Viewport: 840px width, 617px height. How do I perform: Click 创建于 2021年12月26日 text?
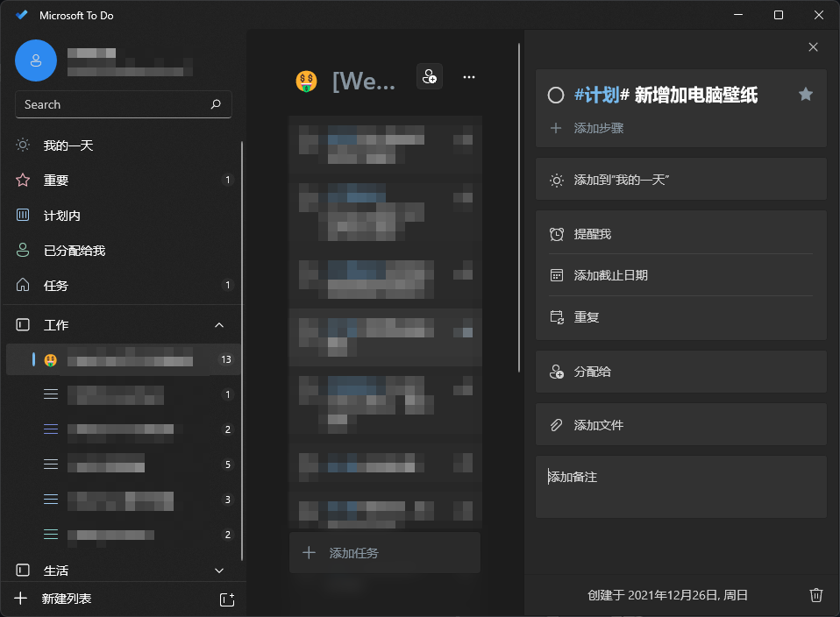667,595
